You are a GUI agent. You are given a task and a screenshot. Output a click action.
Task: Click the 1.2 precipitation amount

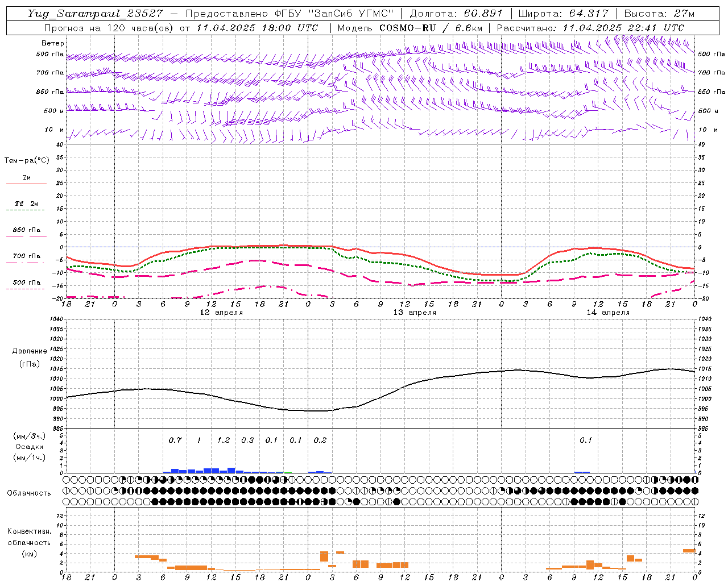click(224, 440)
